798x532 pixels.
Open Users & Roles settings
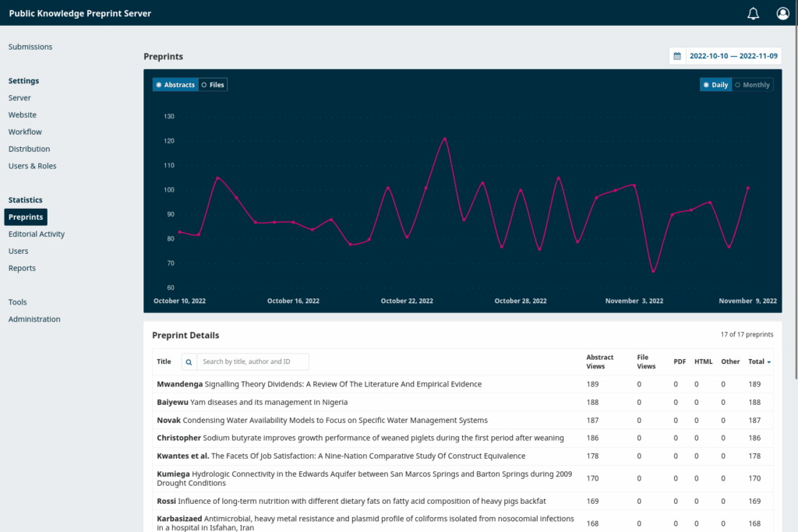(x=32, y=165)
